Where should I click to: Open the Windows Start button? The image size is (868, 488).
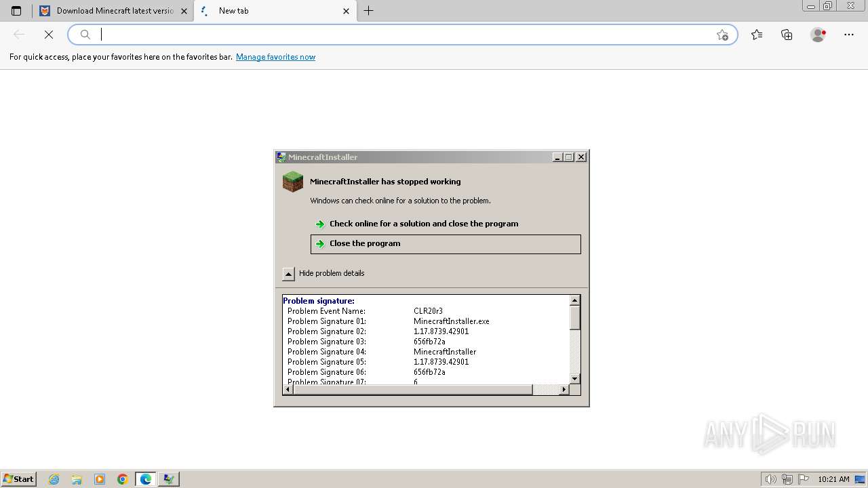(18, 479)
